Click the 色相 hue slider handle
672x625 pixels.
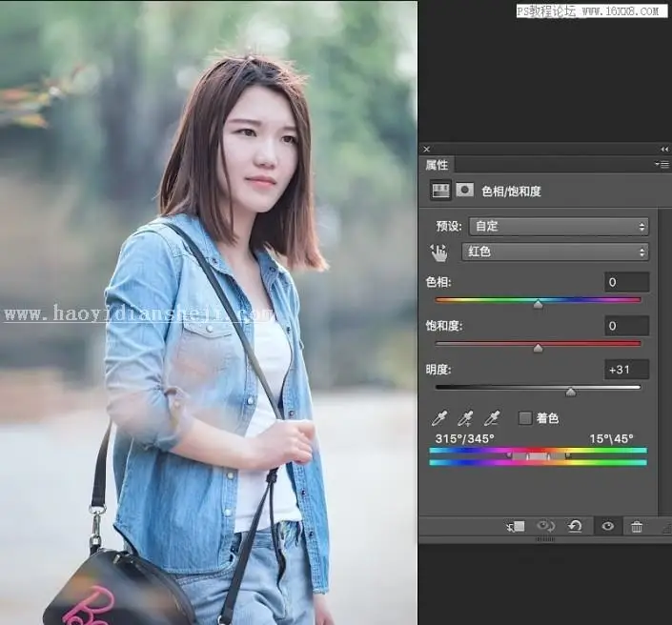pos(538,304)
